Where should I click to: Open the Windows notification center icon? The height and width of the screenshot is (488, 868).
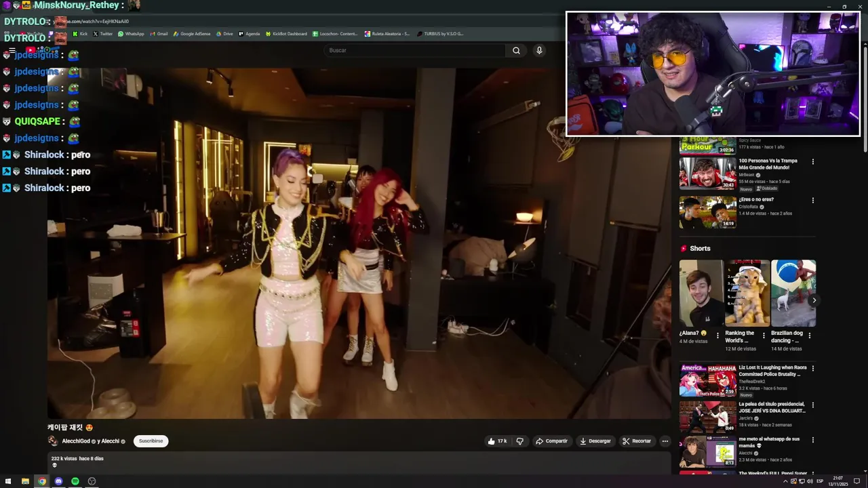click(856, 481)
